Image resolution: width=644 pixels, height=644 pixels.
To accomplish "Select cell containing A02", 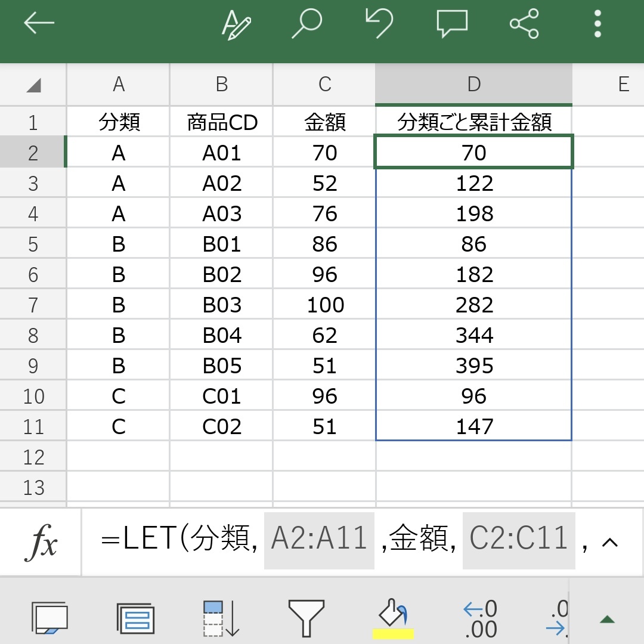I will [x=221, y=183].
